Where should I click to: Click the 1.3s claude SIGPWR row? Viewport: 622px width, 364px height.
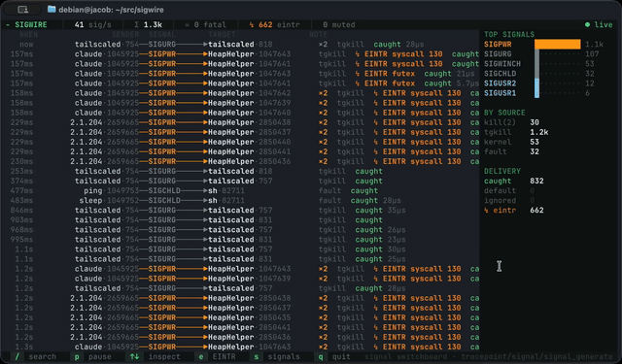240,347
